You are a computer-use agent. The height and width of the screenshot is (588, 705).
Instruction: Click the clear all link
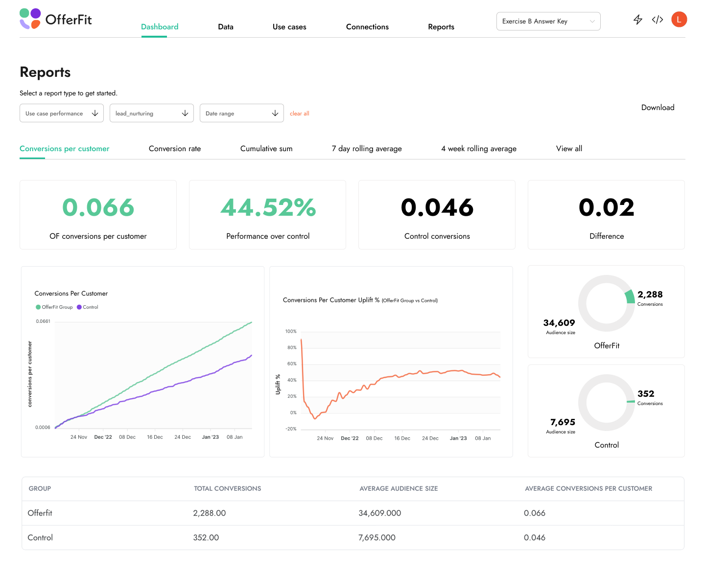click(300, 113)
